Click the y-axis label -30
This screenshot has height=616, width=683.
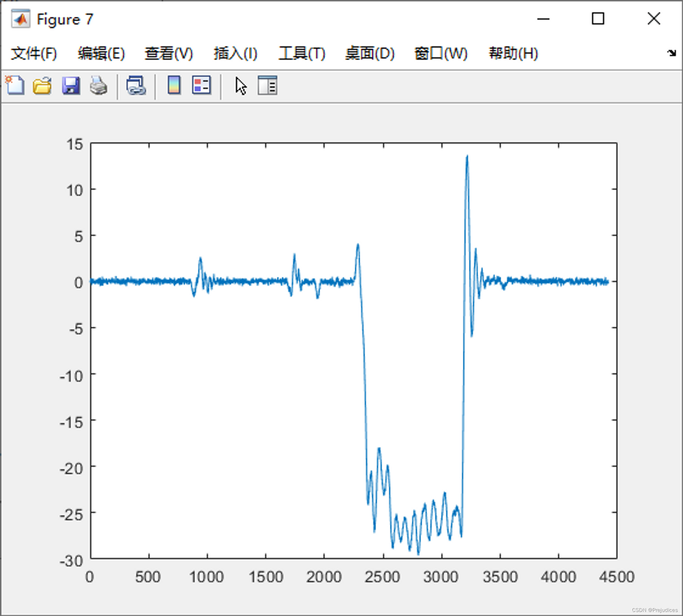[x=71, y=561]
